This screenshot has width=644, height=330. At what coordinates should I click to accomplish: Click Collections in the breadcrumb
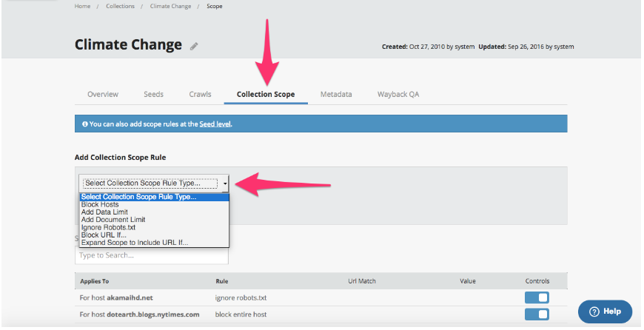coord(120,6)
